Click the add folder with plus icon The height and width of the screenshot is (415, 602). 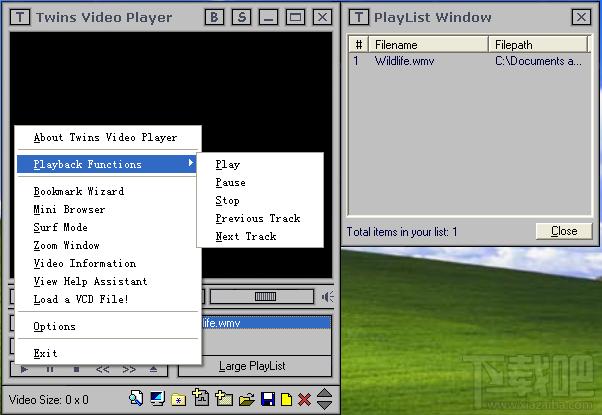click(x=224, y=398)
